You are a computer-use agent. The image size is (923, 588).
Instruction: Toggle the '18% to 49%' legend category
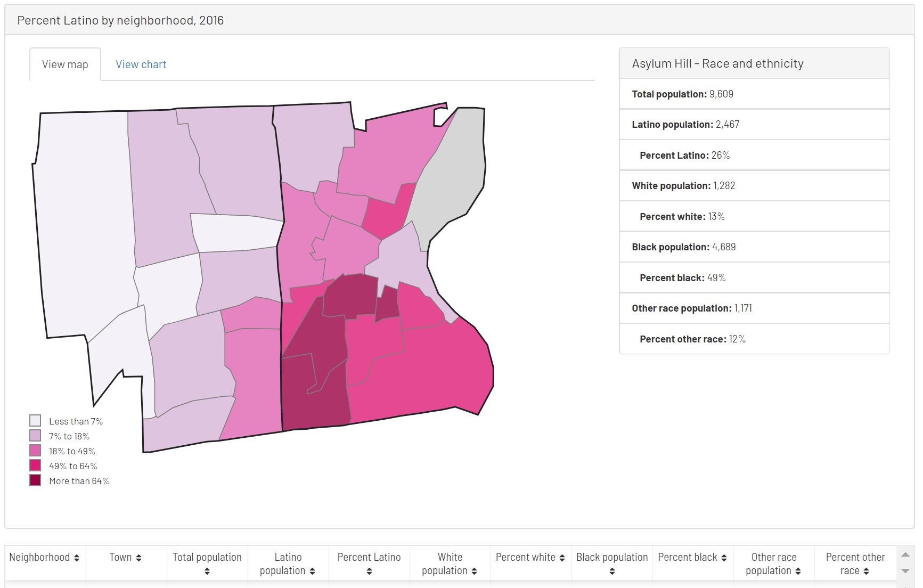coord(72,451)
